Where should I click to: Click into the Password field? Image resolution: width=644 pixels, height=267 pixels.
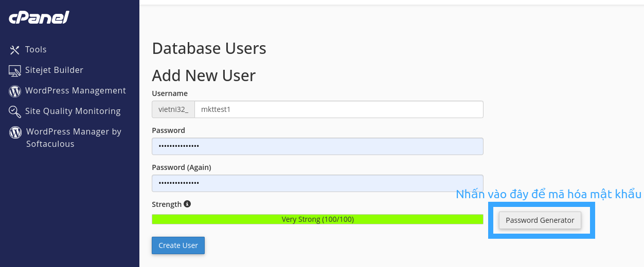tap(317, 146)
